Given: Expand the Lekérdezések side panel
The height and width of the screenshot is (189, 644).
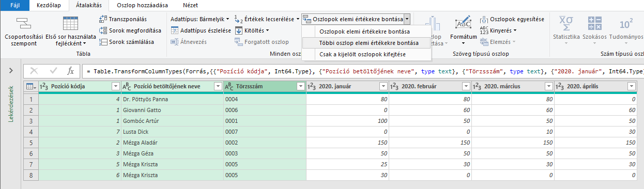Looking at the screenshot, I should [10, 71].
